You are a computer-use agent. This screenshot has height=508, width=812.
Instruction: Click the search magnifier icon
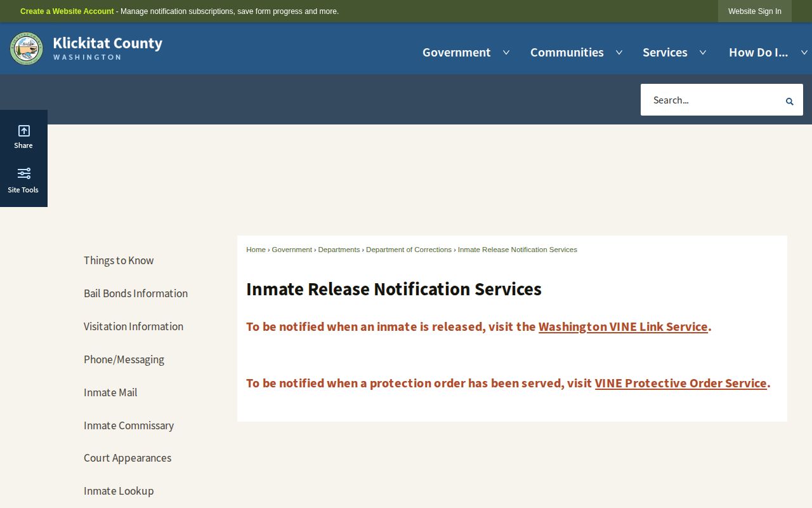789,101
